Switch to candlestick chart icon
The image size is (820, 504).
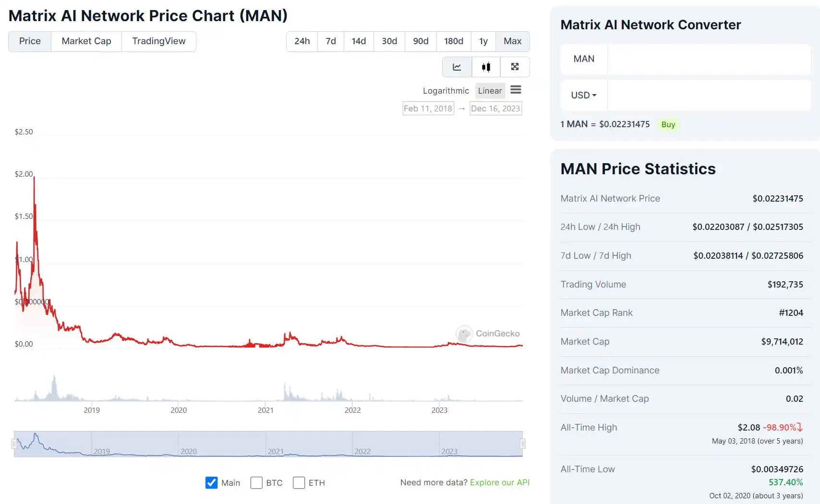pos(486,67)
